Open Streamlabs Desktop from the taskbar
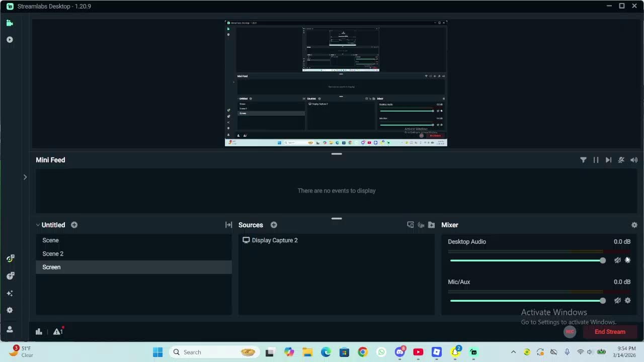644x362 pixels. (473, 352)
